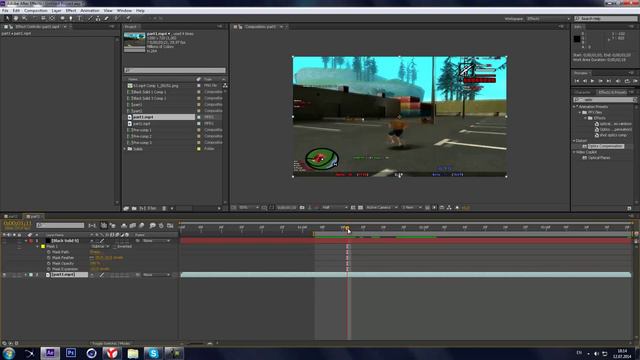Click the Black Solid layer label color
This screenshot has height=360, width=640.
pos(31,241)
